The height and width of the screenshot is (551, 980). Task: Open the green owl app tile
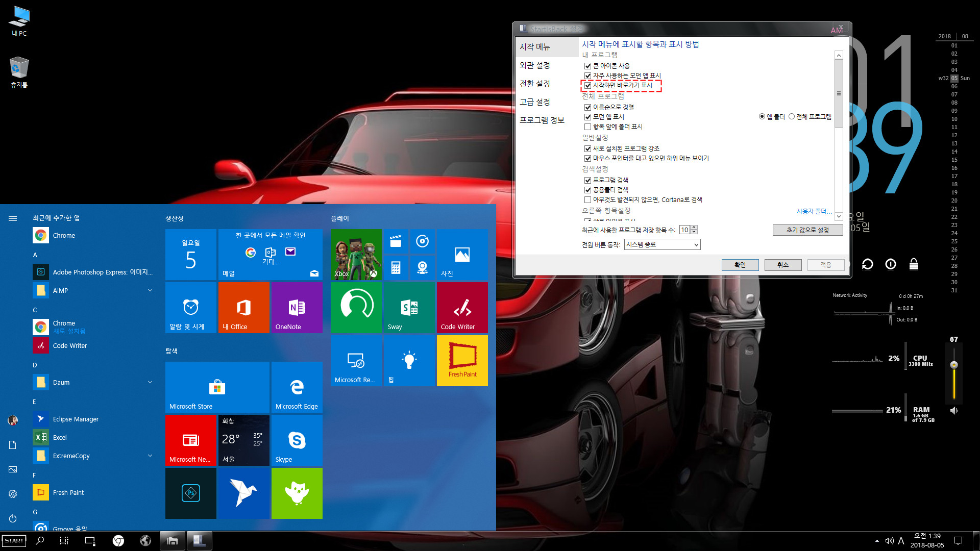(297, 493)
